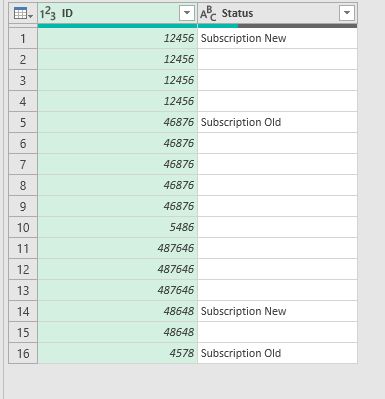This screenshot has width=385, height=399.
Task: Select row number 4
Action: click(23, 101)
